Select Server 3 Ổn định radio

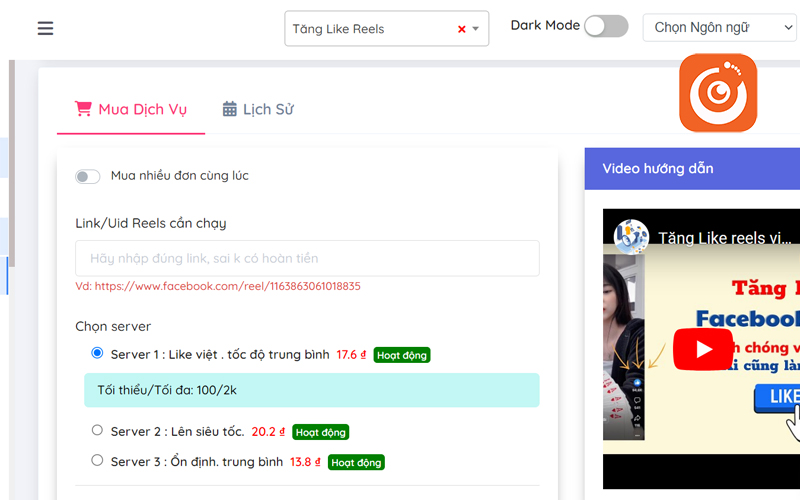(x=97, y=460)
